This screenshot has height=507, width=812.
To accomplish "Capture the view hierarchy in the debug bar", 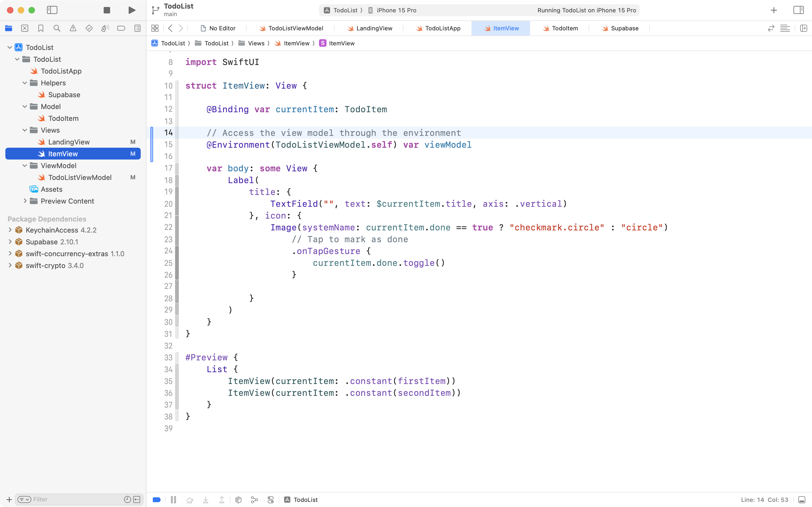I will click(238, 499).
